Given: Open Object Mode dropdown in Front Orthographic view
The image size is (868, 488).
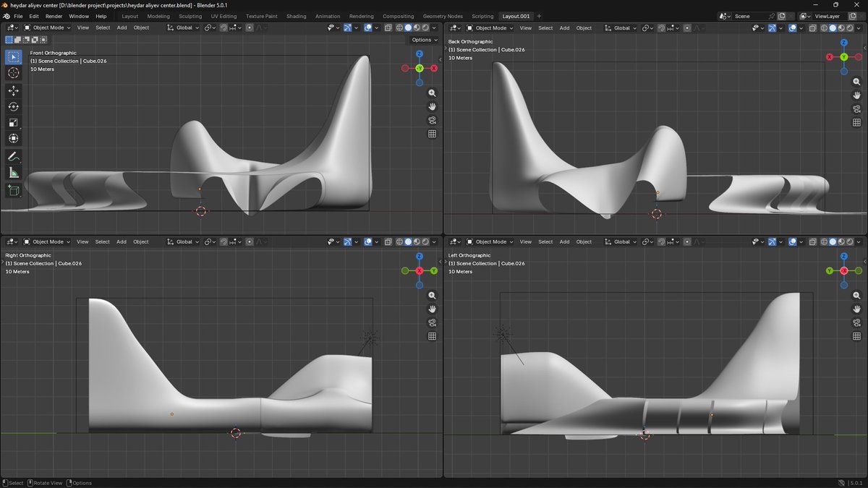Looking at the screenshot, I should coord(47,28).
